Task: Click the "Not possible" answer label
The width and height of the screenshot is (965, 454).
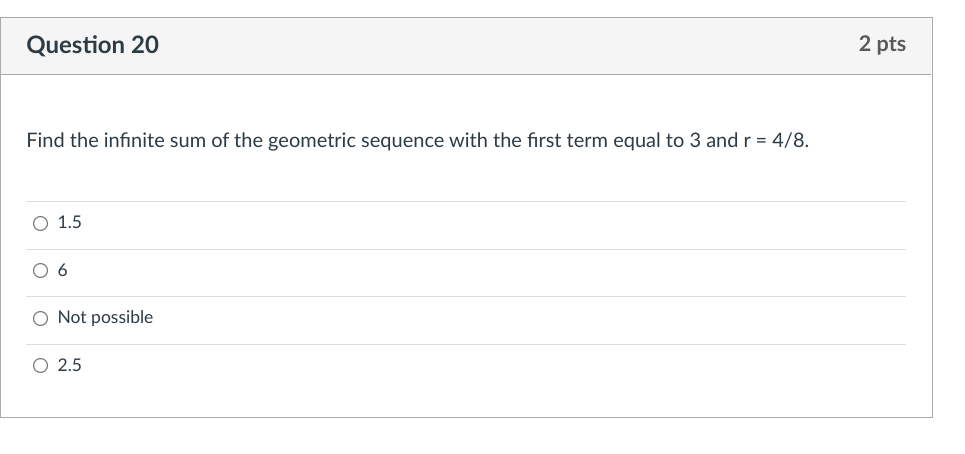Action: pyautogui.click(x=105, y=317)
